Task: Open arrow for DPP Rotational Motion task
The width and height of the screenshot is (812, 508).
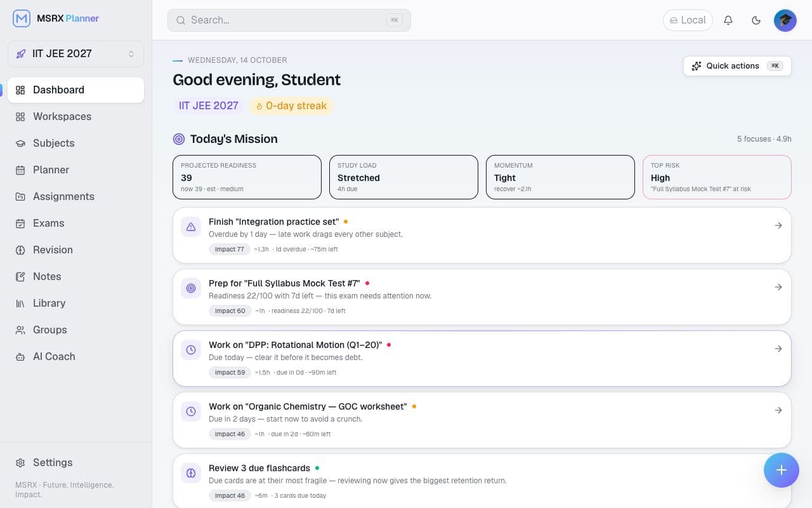Action: (778, 349)
